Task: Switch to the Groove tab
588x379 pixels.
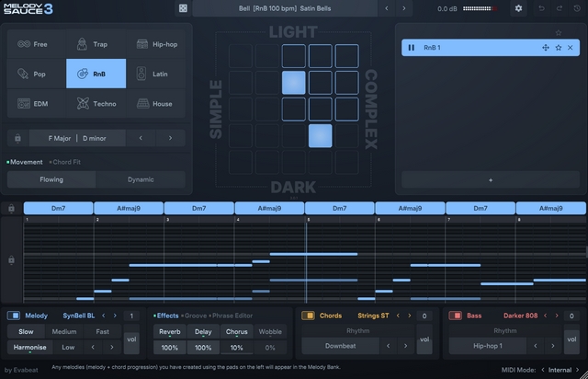Action: click(x=196, y=316)
